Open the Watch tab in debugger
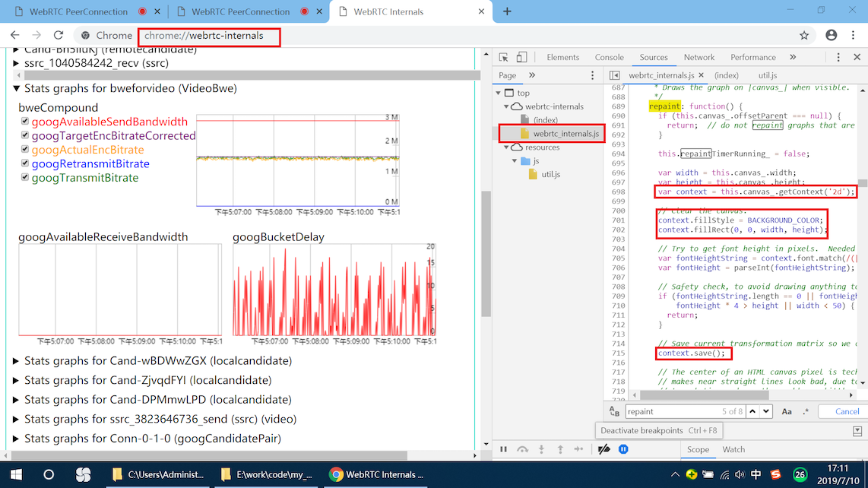 733,450
